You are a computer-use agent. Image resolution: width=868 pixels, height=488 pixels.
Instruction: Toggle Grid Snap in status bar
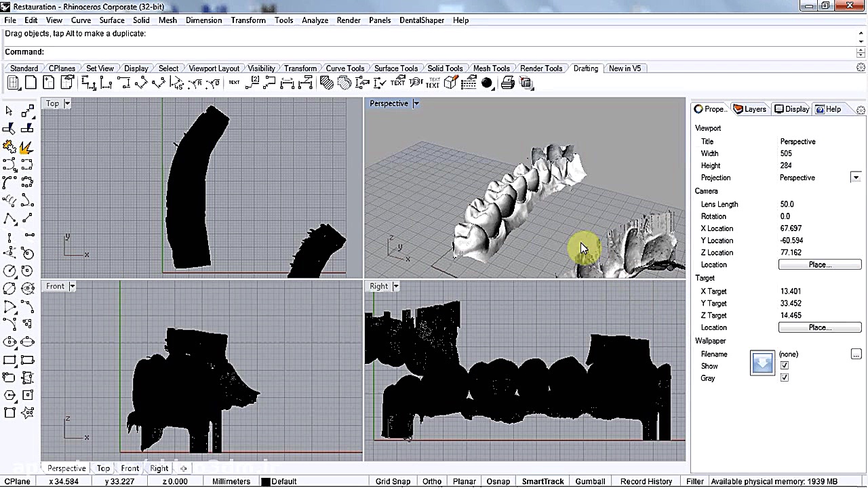point(393,481)
